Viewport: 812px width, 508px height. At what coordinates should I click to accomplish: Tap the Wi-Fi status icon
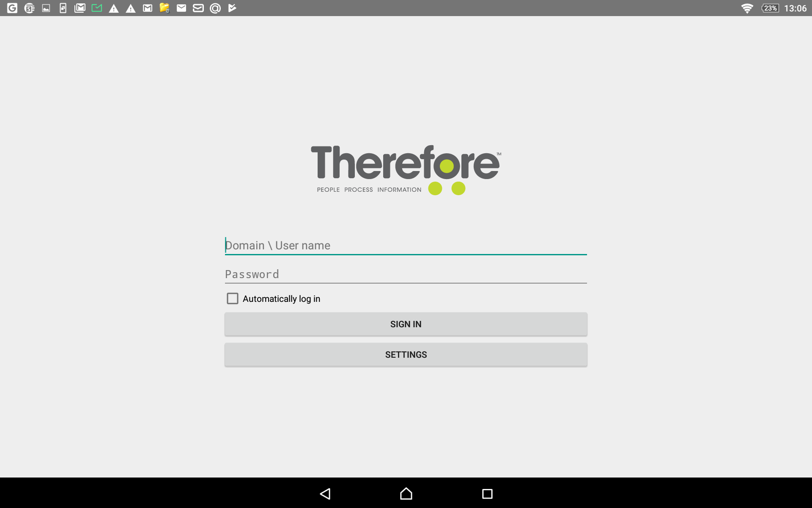click(x=747, y=8)
